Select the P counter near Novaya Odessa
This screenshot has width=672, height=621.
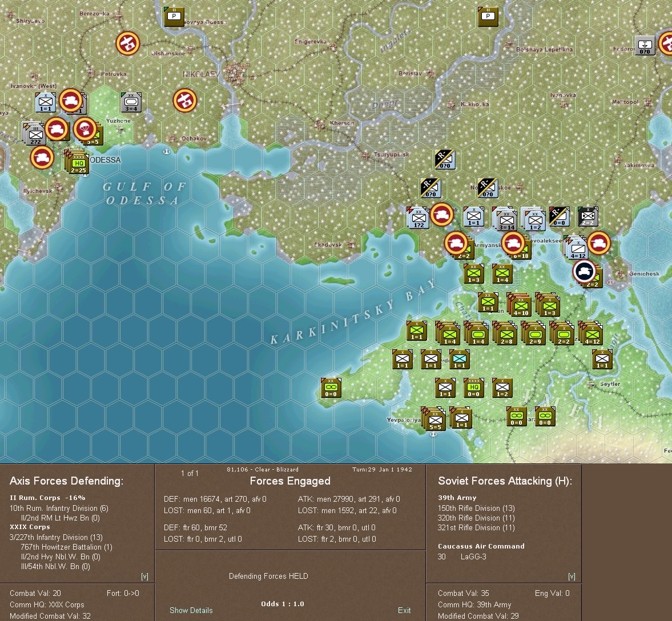click(174, 17)
